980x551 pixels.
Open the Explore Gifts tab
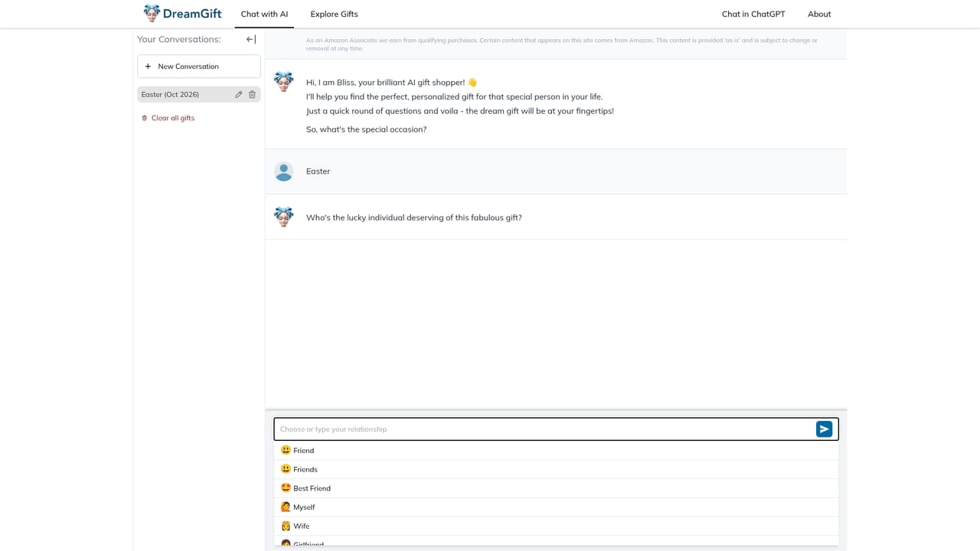click(x=334, y=14)
